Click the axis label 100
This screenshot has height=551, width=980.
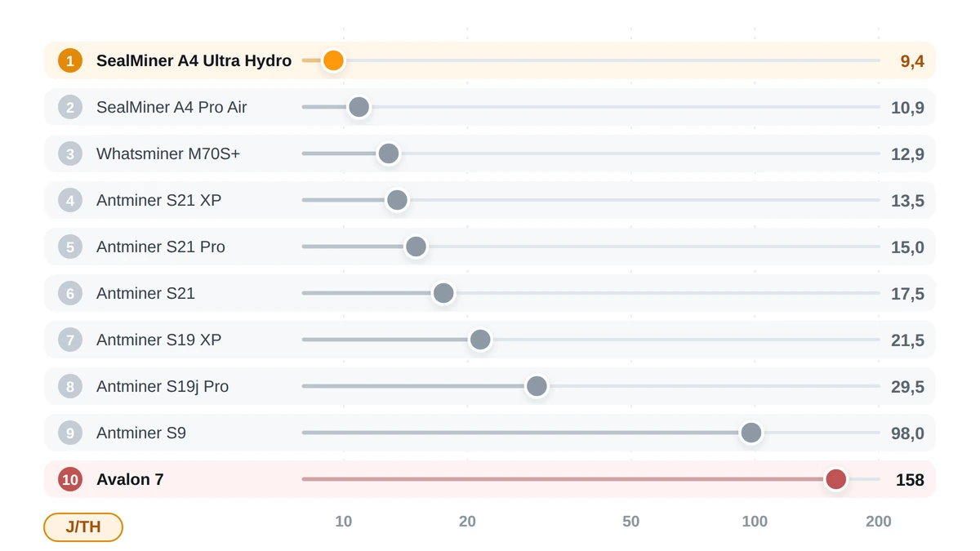click(755, 522)
